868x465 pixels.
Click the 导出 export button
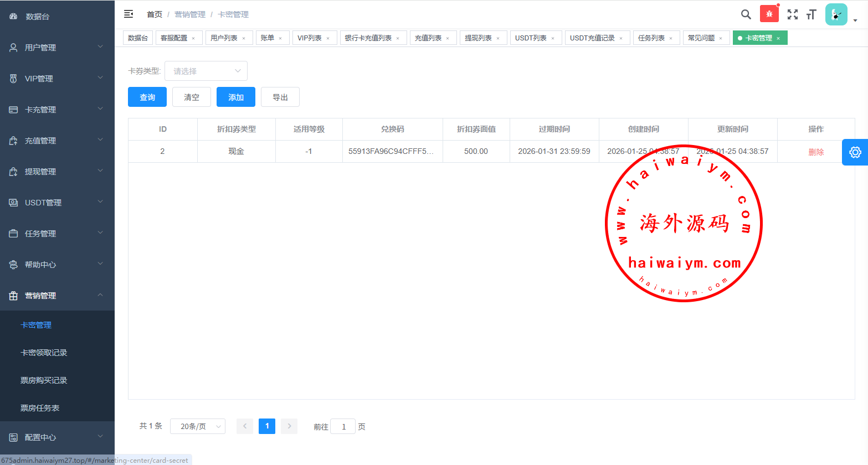point(280,97)
